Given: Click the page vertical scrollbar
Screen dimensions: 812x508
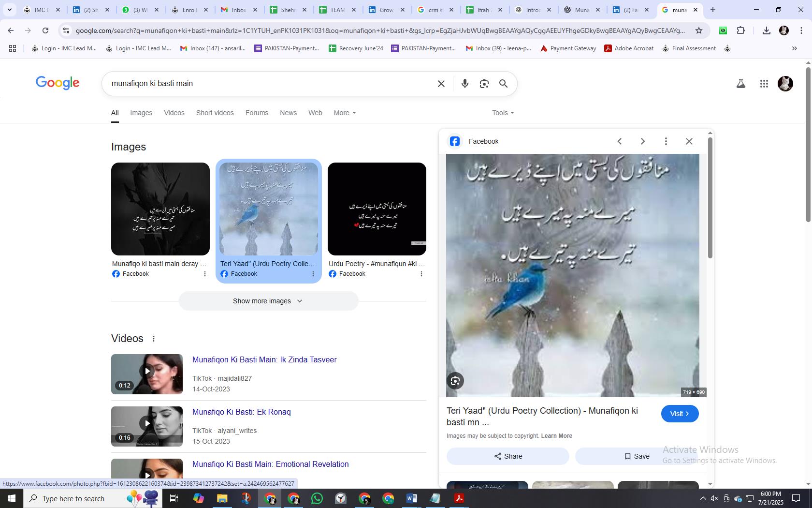Looking at the screenshot, I should [808, 145].
